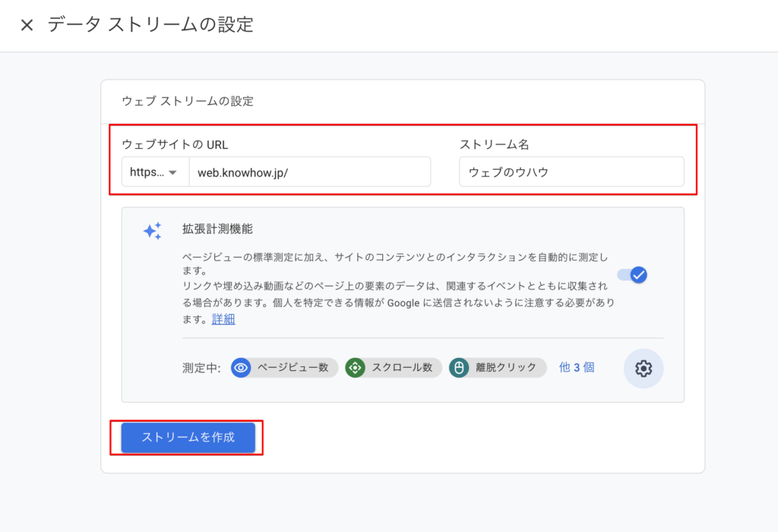The height and width of the screenshot is (532, 778).
Task: Click the ウェブサイトの URL label
Action: [x=175, y=144]
